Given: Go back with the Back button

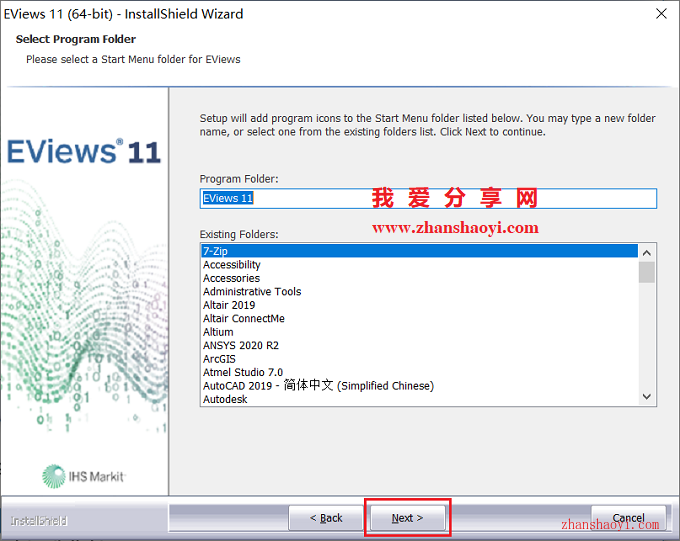Looking at the screenshot, I should [x=326, y=518].
